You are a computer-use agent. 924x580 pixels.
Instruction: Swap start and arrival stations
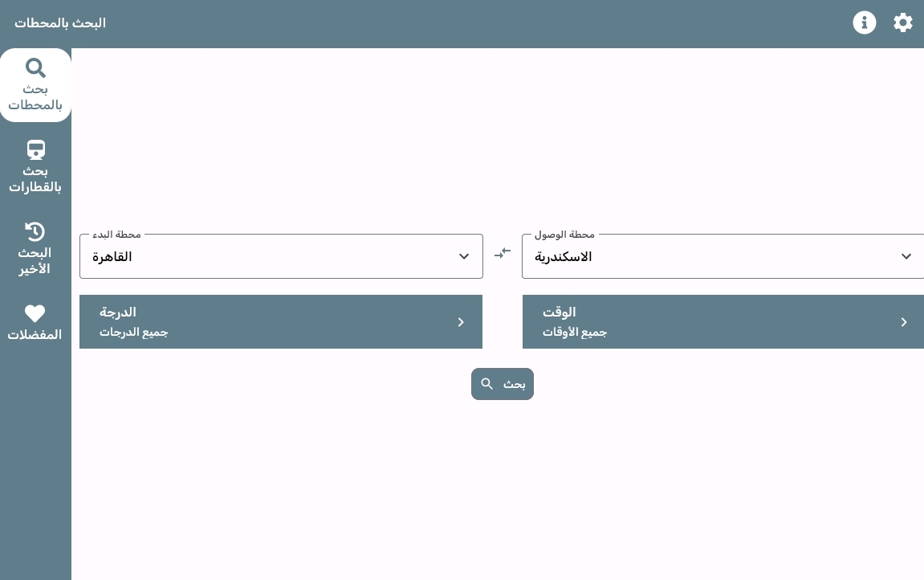(502, 254)
